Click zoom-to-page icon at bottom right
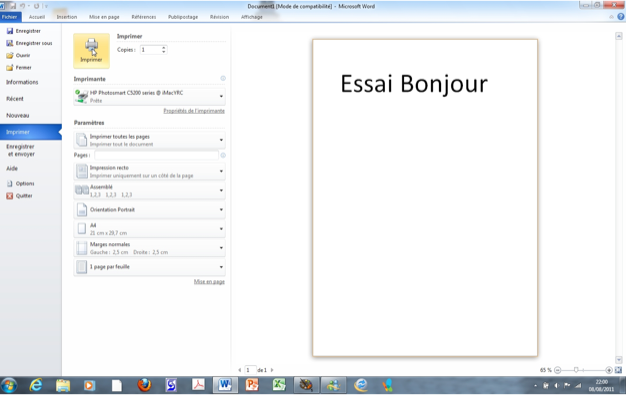 (618, 370)
